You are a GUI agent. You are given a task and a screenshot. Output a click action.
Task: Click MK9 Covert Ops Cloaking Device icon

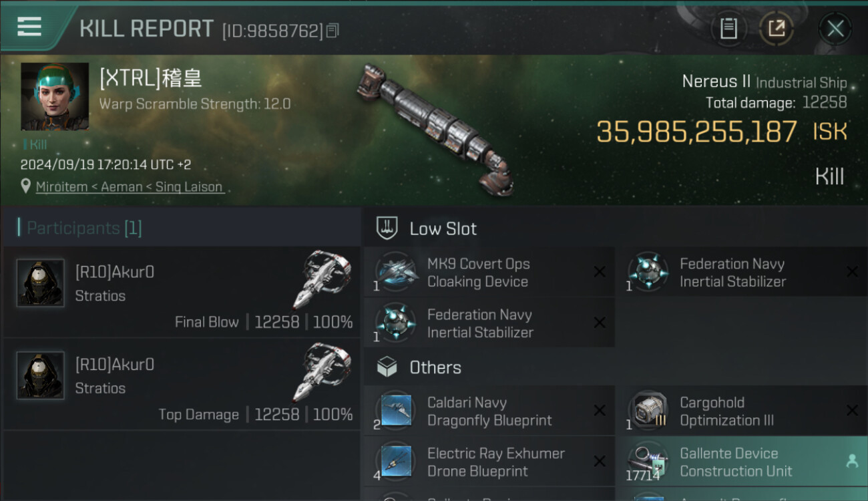pos(396,273)
